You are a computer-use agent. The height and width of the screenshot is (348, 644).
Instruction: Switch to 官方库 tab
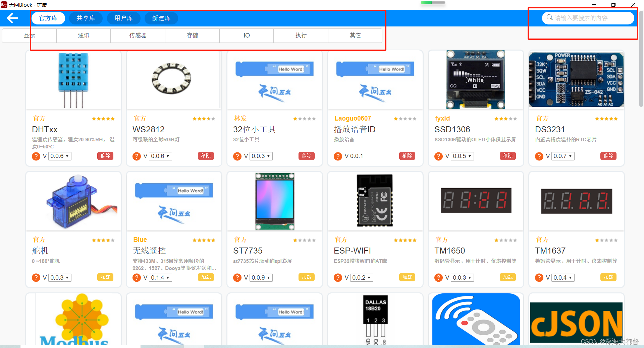tap(48, 18)
